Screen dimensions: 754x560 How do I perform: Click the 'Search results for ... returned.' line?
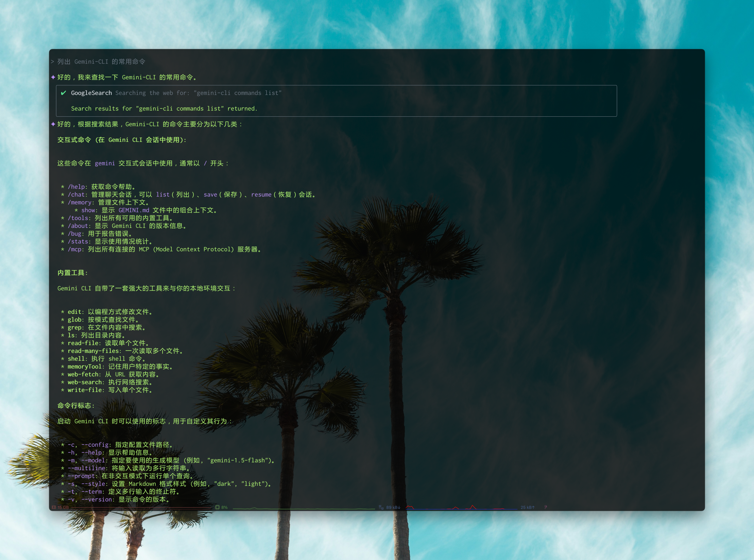click(164, 108)
